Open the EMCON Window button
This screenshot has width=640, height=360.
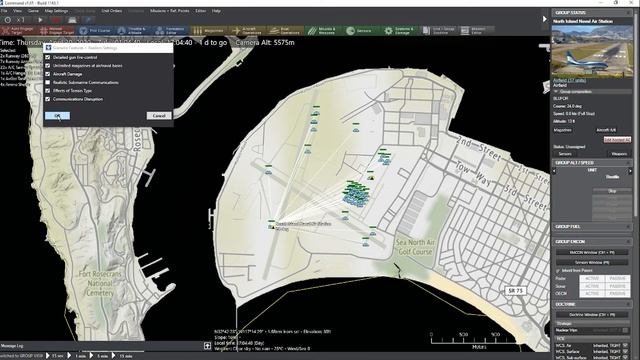[x=591, y=253]
